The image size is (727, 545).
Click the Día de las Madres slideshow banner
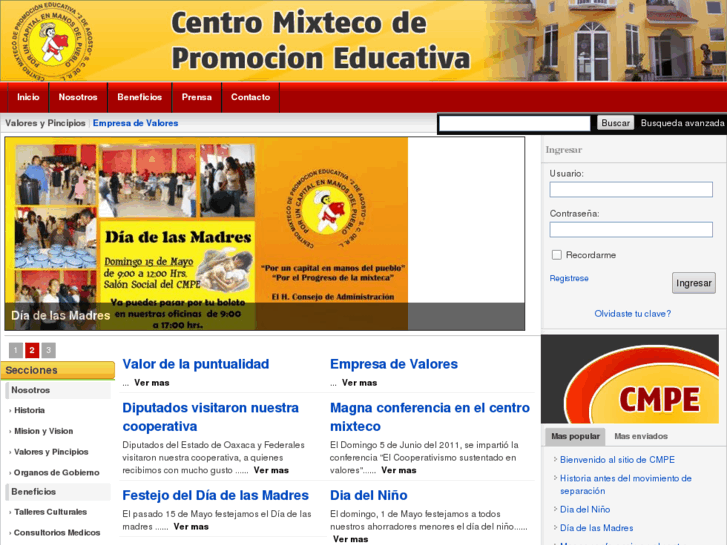click(265, 233)
